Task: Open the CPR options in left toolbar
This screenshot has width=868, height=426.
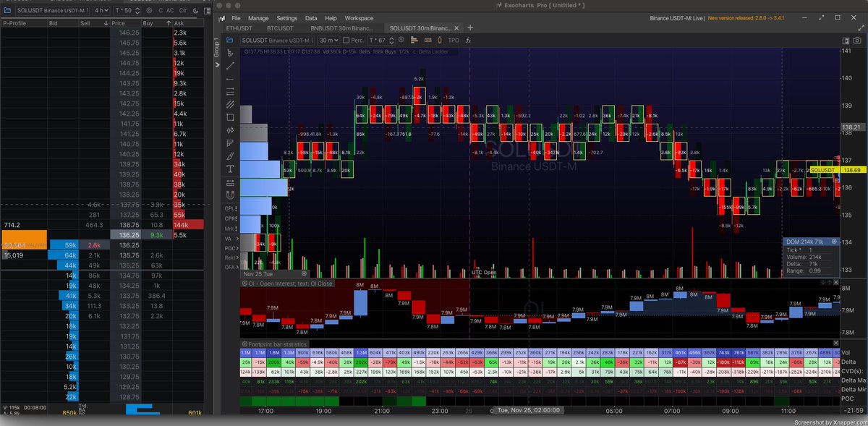Action: (x=231, y=218)
